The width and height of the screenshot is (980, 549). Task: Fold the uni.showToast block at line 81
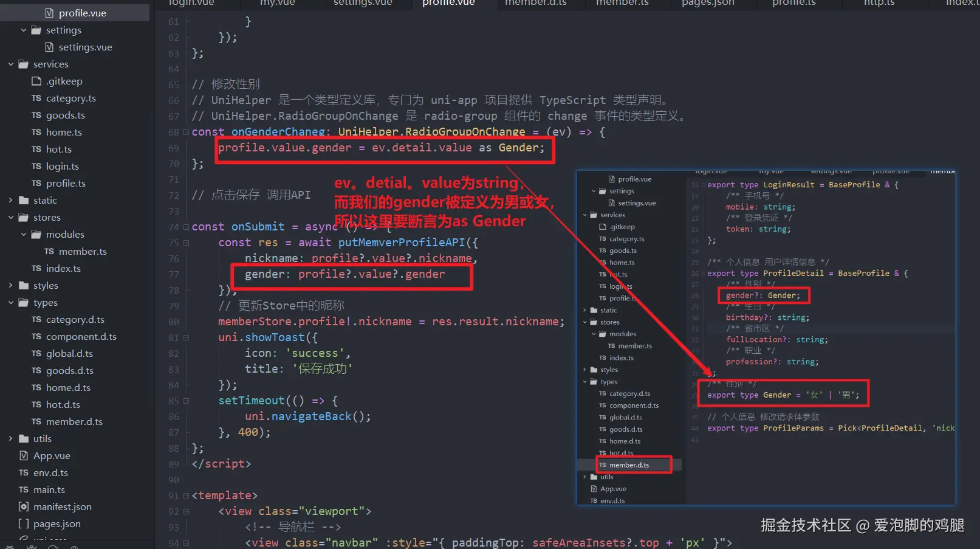(186, 337)
